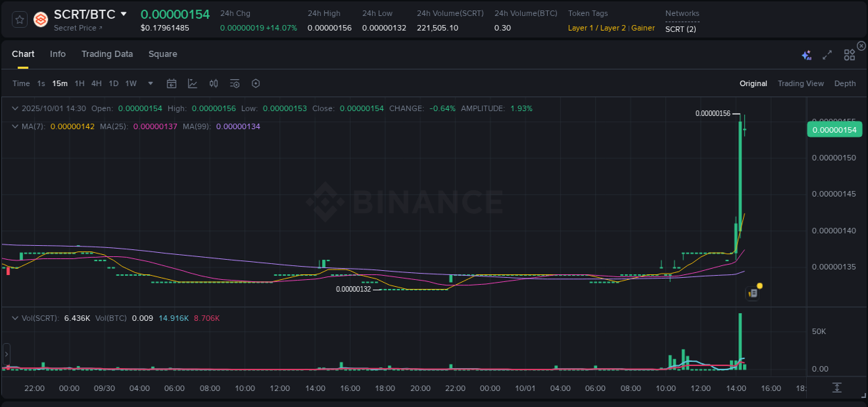Switch to the Depth chart view
The height and width of the screenshot is (407, 868).
coord(845,83)
